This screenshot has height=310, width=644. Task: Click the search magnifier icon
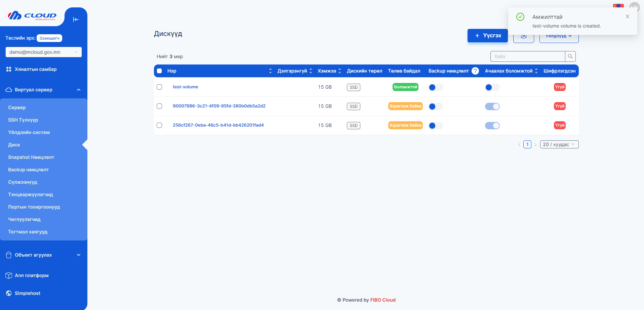[x=570, y=56]
